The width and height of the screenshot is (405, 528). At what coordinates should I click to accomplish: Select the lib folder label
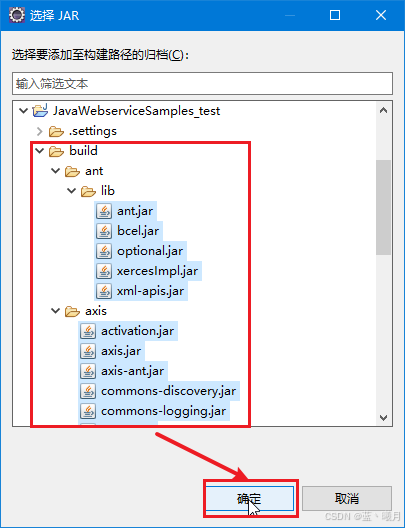[108, 191]
